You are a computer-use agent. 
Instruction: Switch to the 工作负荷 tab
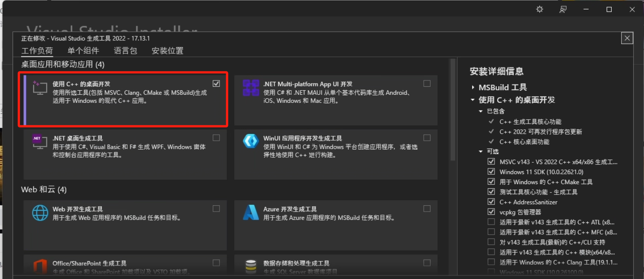click(x=37, y=51)
